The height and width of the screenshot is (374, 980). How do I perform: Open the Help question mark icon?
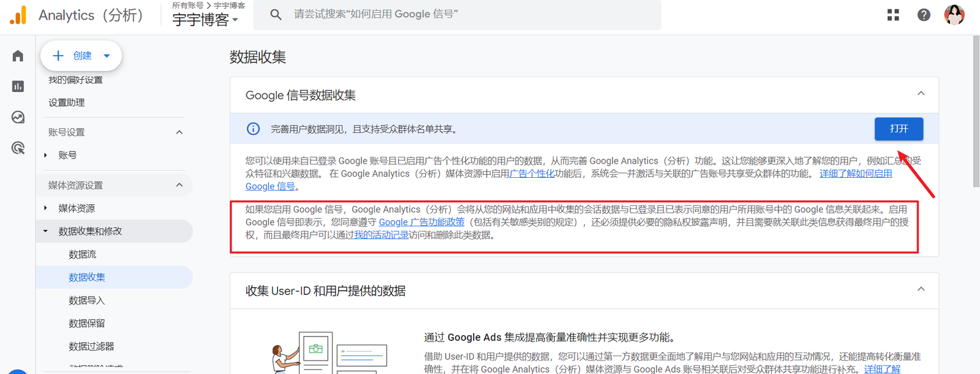click(924, 15)
